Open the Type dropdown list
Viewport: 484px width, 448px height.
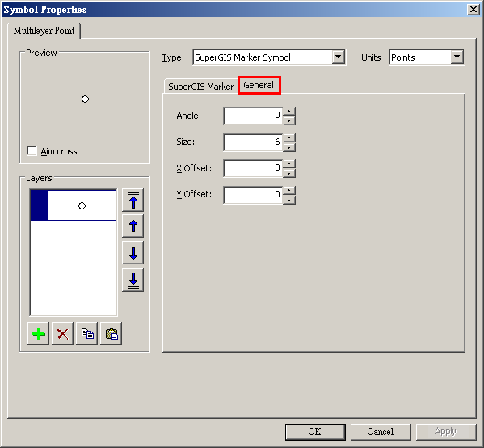click(x=339, y=57)
